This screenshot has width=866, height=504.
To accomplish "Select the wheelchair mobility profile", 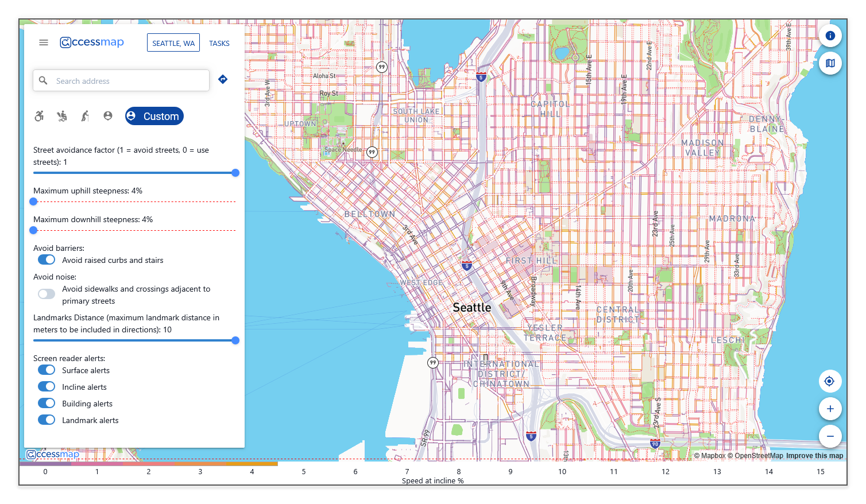I will point(39,116).
